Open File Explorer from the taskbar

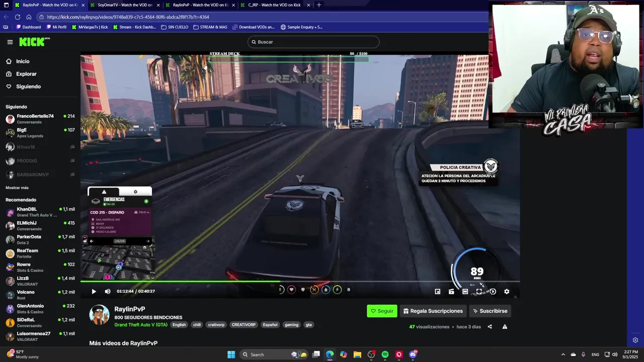(357, 354)
